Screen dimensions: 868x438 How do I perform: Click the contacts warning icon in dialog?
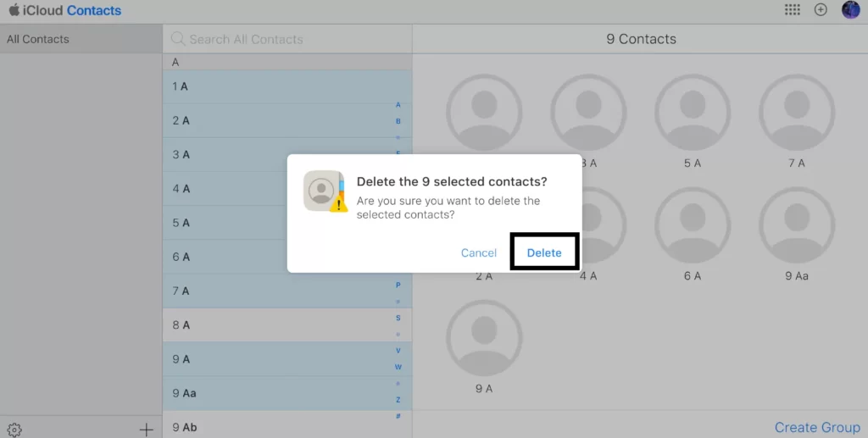pyautogui.click(x=325, y=191)
